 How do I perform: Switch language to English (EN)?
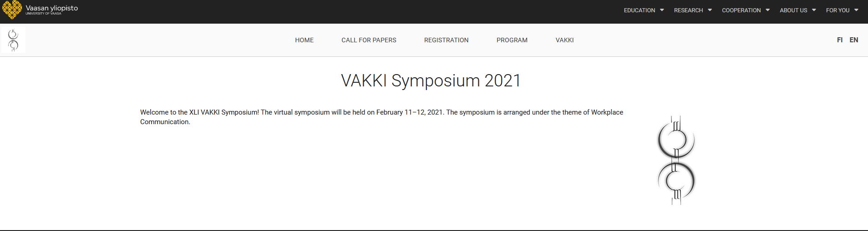(x=854, y=40)
